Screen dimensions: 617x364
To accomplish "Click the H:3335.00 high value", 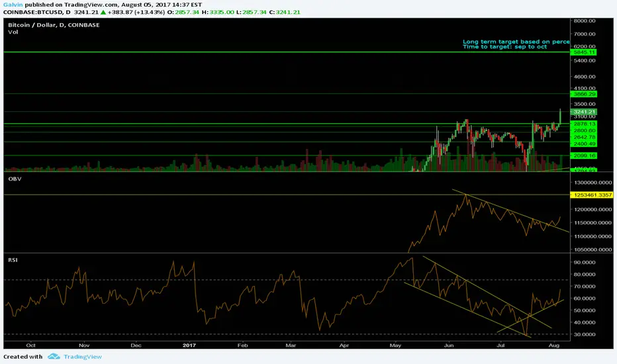I will 218,12.
